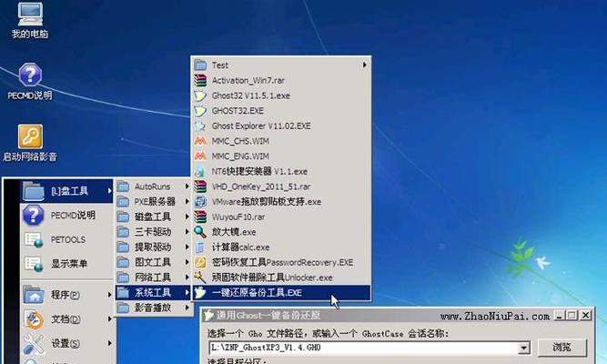Screen dimensions: 607x364
Task: Expand the 程序(P) submenu arrow
Action: point(109,295)
